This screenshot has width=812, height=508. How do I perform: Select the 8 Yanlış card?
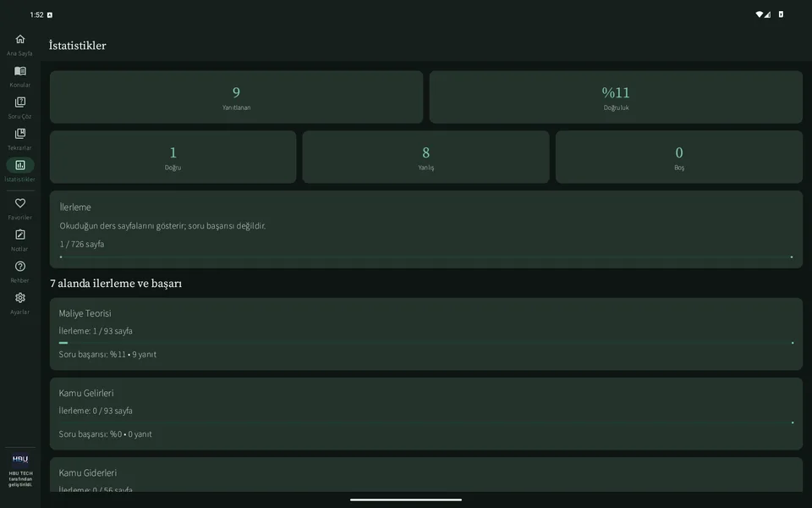[425, 157]
